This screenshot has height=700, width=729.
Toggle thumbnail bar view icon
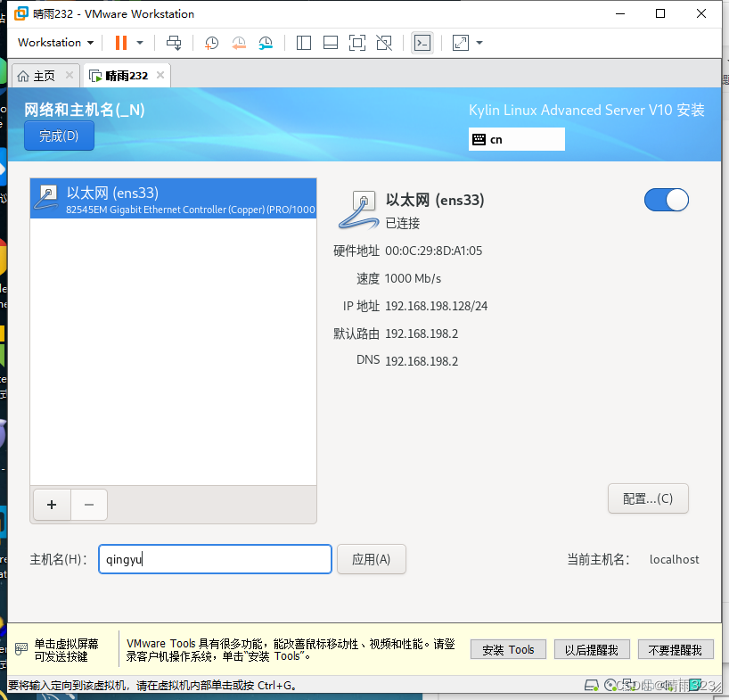331,43
